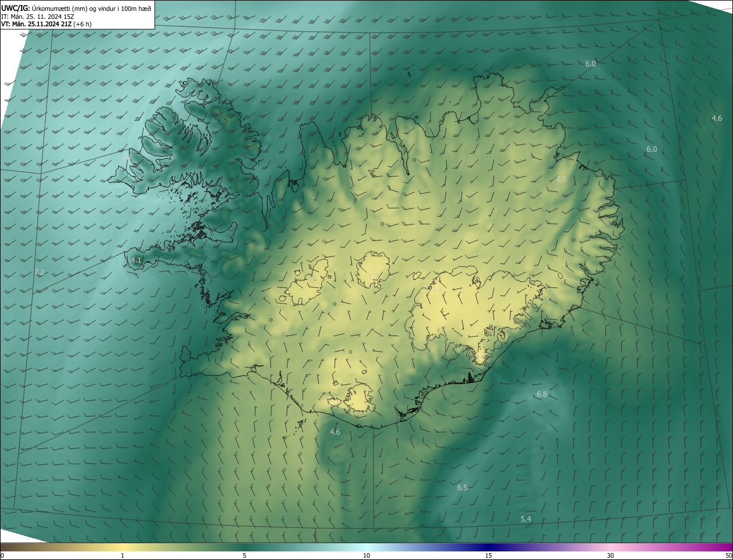Click the 30 tick on the color scale
The width and height of the screenshot is (733, 560).
(x=610, y=555)
